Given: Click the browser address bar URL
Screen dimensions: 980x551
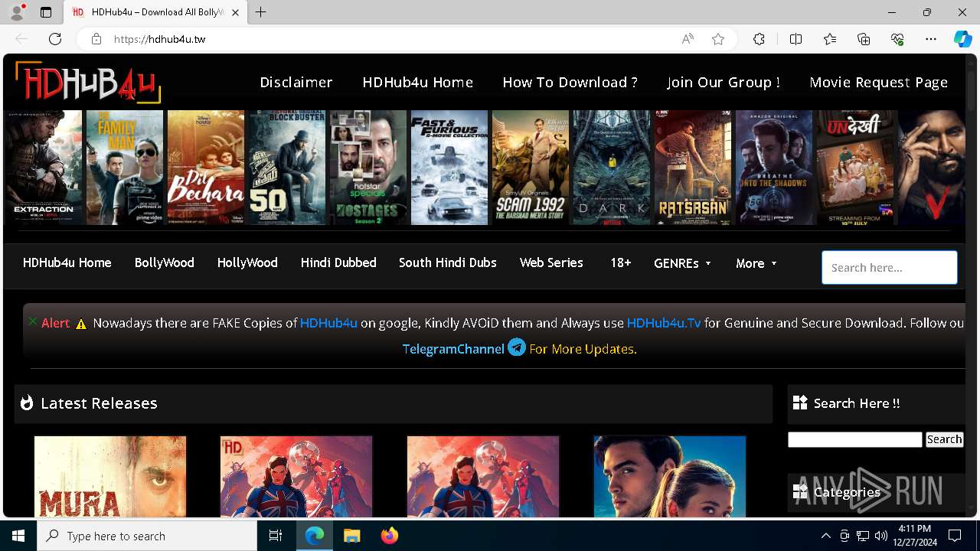Looking at the screenshot, I should click(x=160, y=39).
